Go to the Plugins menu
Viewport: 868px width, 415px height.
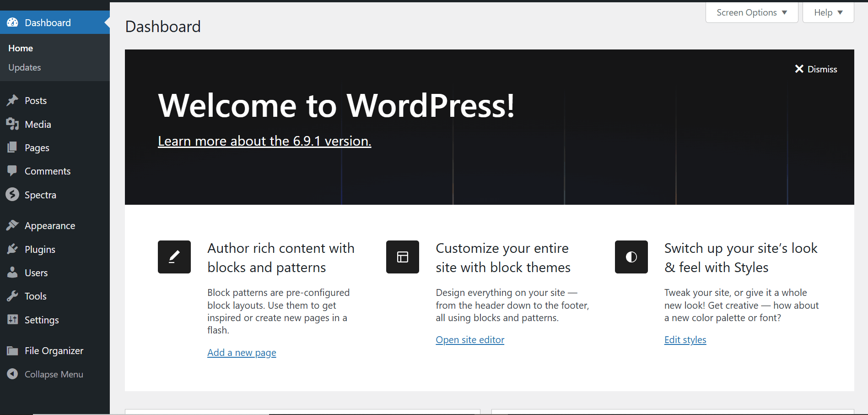pyautogui.click(x=55, y=249)
